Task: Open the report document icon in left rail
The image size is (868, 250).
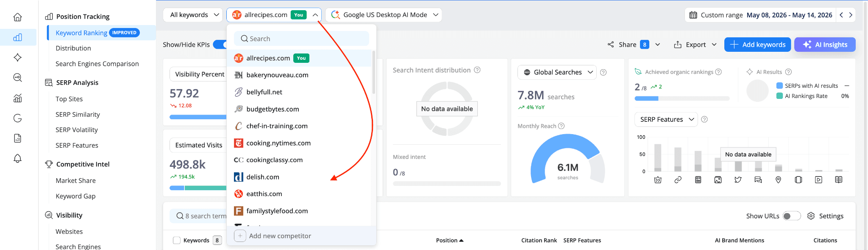Action: (x=17, y=138)
